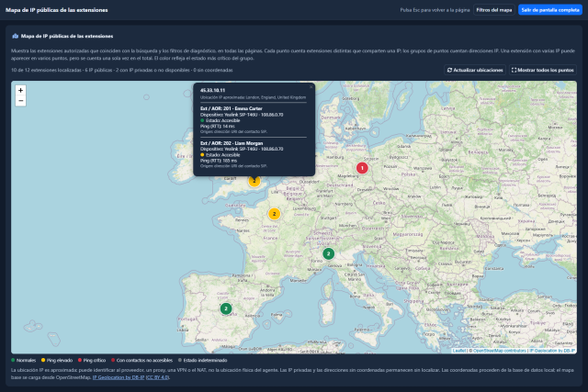Image resolution: width=588 pixels, height=392 pixels.
Task: Open the green cluster marker in northern Italy
Action: (329, 253)
